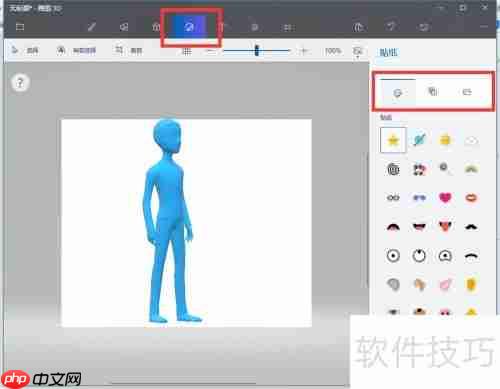Open the See more ellipsis menu
This screenshot has width=500, height=389.
[484, 26]
